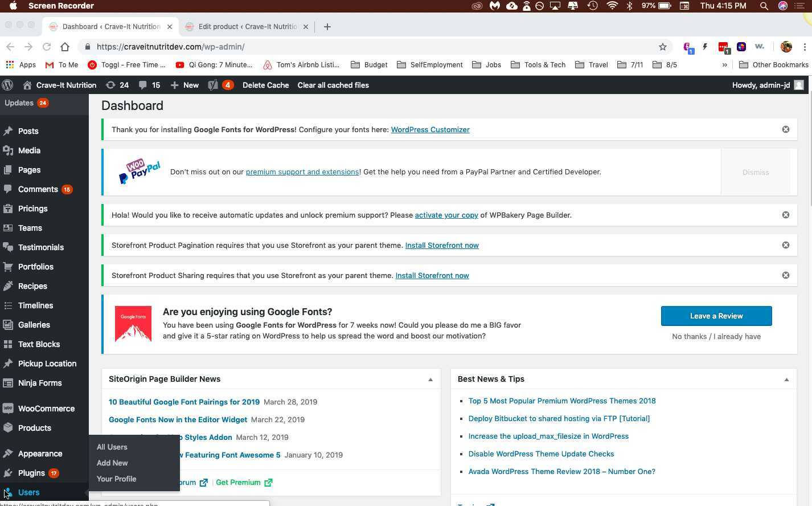Image resolution: width=812 pixels, height=506 pixels.
Task: Reload the page in Chrome
Action: tap(47, 47)
